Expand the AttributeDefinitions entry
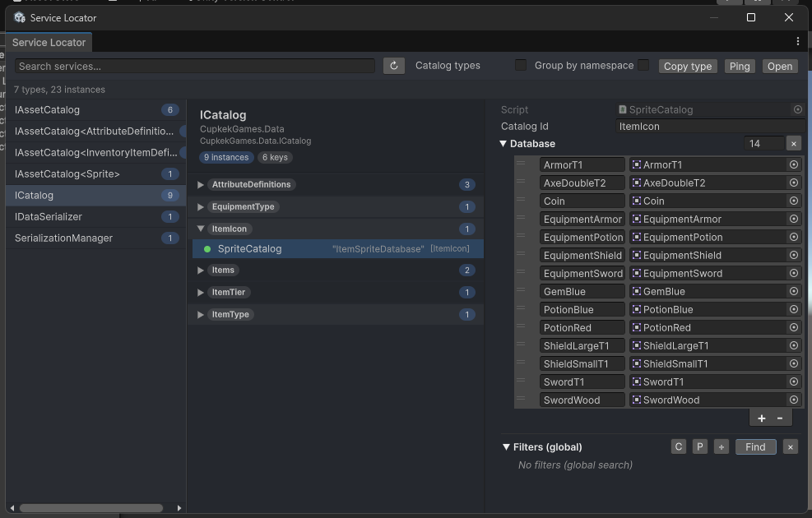This screenshot has width=812, height=518. tap(201, 184)
